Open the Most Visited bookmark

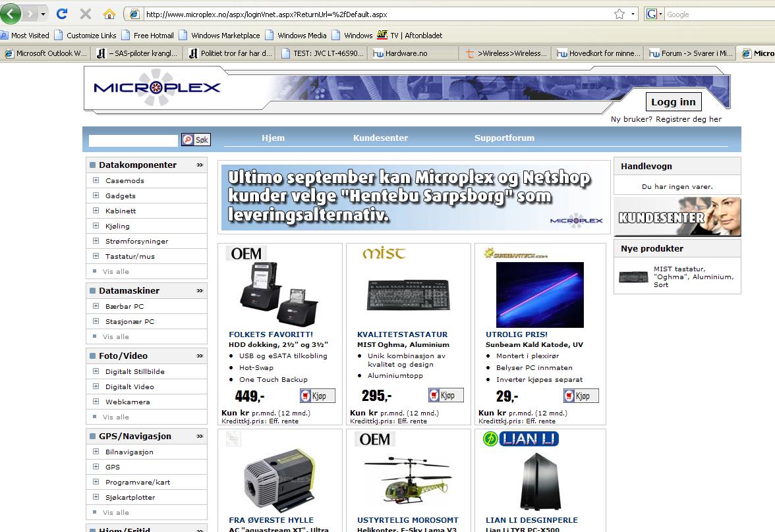(25, 36)
